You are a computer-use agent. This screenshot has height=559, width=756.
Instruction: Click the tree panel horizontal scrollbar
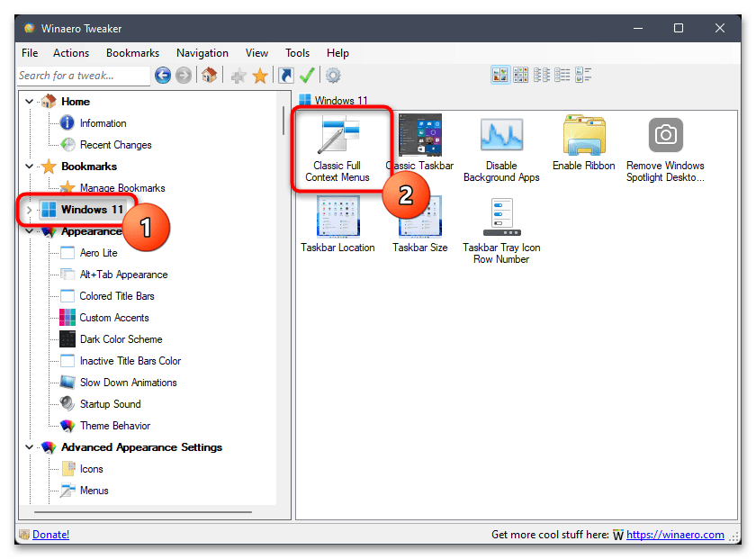[x=143, y=511]
